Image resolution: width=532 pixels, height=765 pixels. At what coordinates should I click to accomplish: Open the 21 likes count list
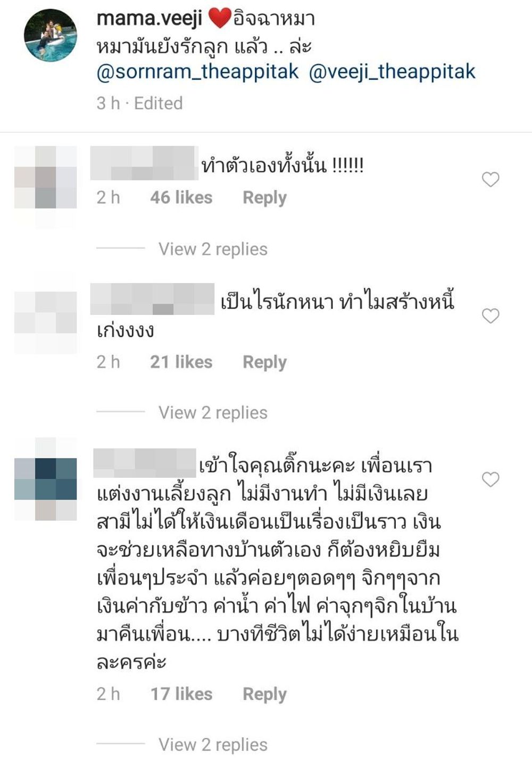181,362
